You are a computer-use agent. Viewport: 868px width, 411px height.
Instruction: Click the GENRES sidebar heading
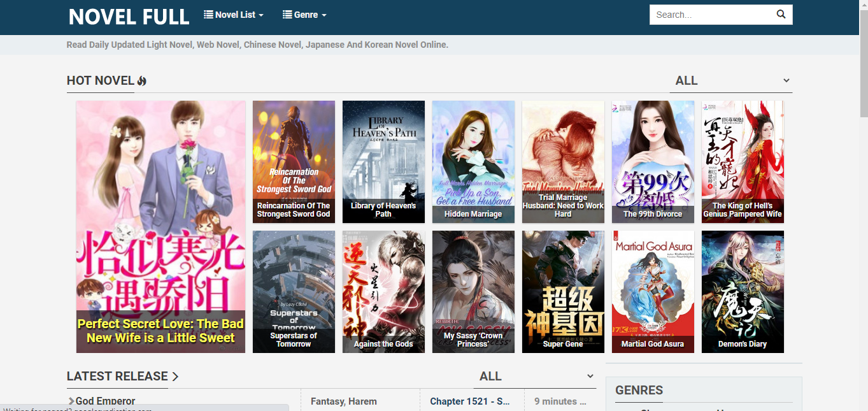(639, 391)
